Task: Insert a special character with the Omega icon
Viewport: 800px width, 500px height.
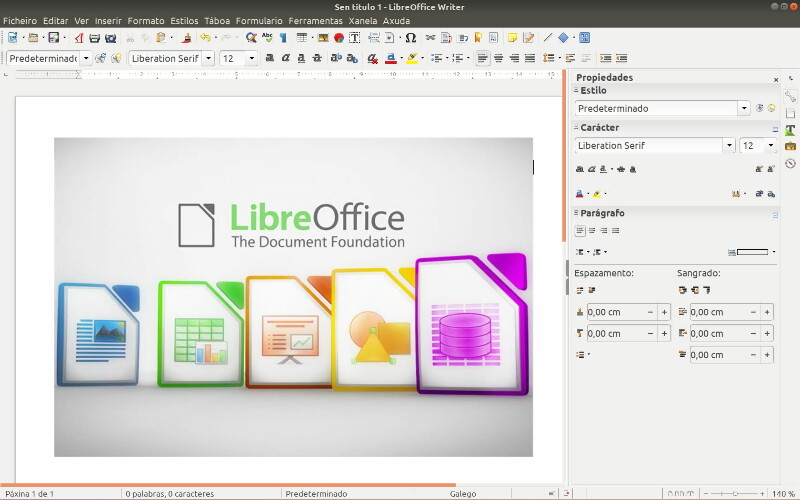Action: tap(411, 38)
